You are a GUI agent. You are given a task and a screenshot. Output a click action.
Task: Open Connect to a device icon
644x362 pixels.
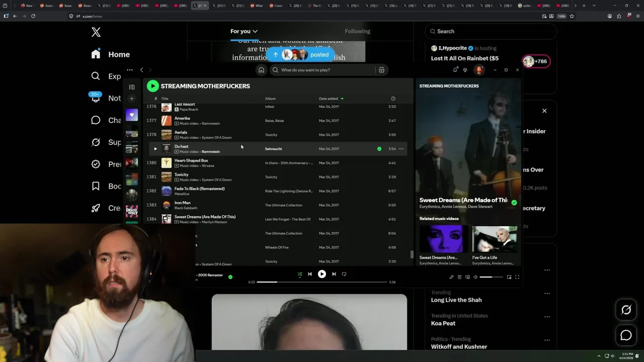[467, 277]
